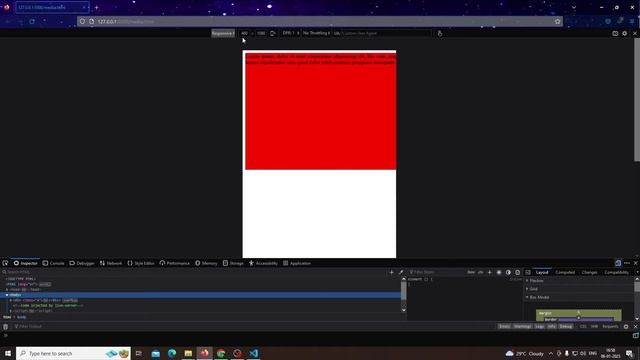This screenshot has height=360, width=640.
Task: Open the Performance tab
Action: point(175,263)
